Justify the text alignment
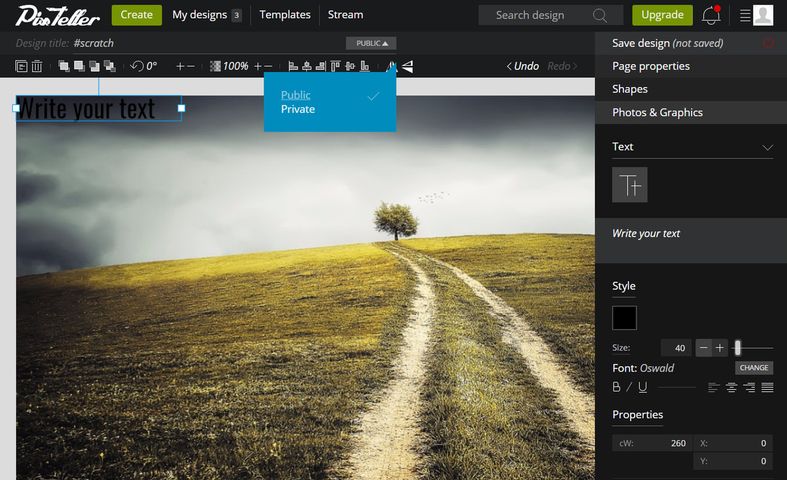Screen dimensions: 787x480 coord(766,387)
